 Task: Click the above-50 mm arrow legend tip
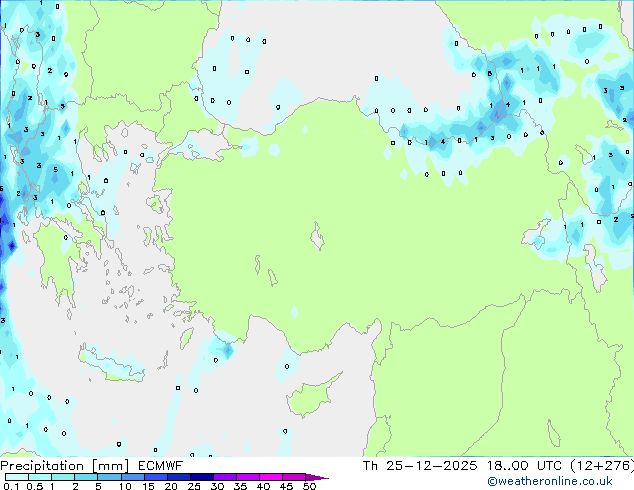click(317, 477)
